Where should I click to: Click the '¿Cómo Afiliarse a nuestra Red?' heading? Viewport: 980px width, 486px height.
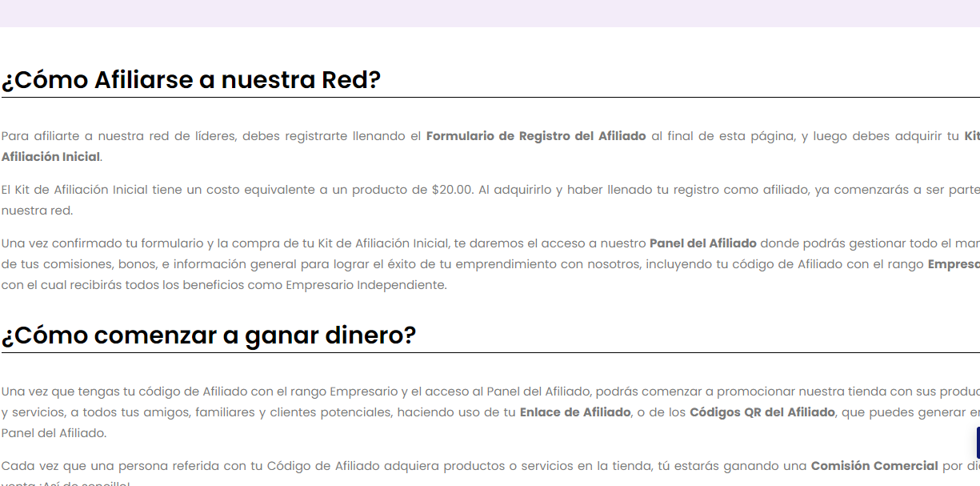tap(190, 80)
